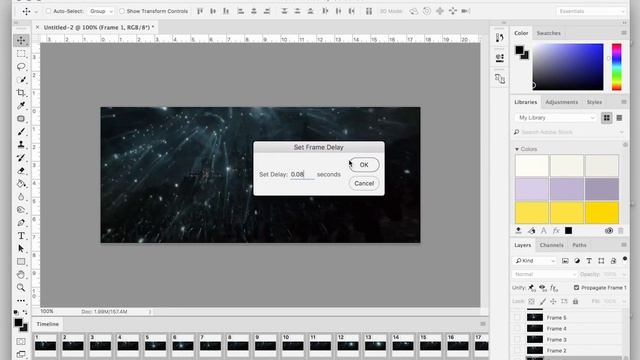The height and width of the screenshot is (360, 640).
Task: Open the Layers panel options menu
Action: click(624, 245)
